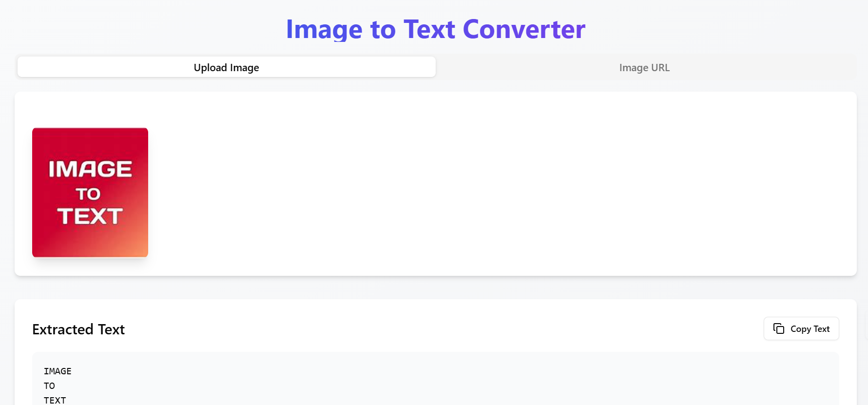The width and height of the screenshot is (868, 405).
Task: Click white TEXT lettering on red picture
Action: pyautogui.click(x=90, y=216)
